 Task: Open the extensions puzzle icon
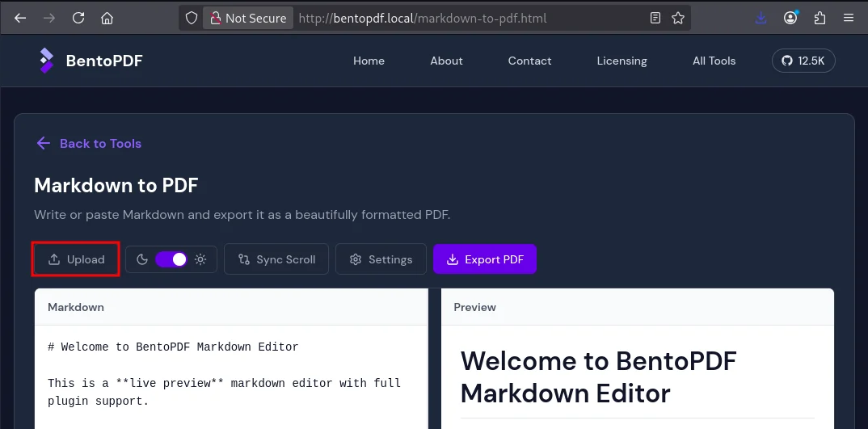[820, 19]
